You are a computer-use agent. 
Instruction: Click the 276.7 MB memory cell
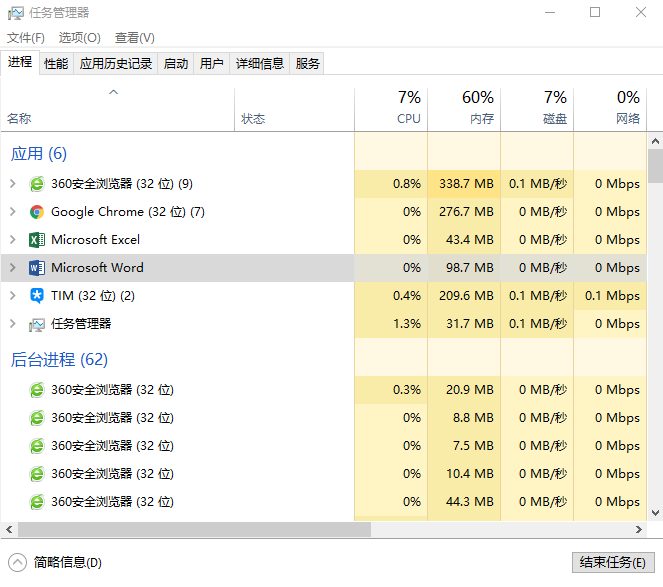tap(464, 212)
